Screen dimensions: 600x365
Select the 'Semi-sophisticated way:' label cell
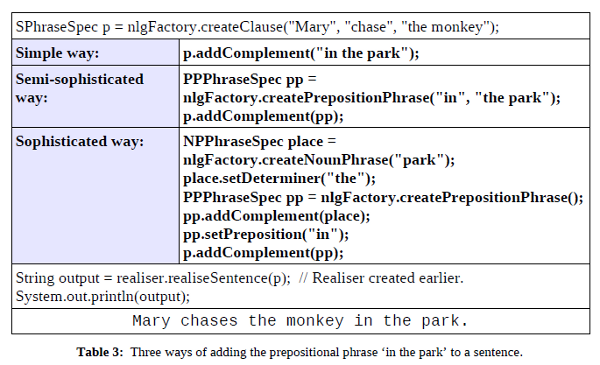[95, 97]
